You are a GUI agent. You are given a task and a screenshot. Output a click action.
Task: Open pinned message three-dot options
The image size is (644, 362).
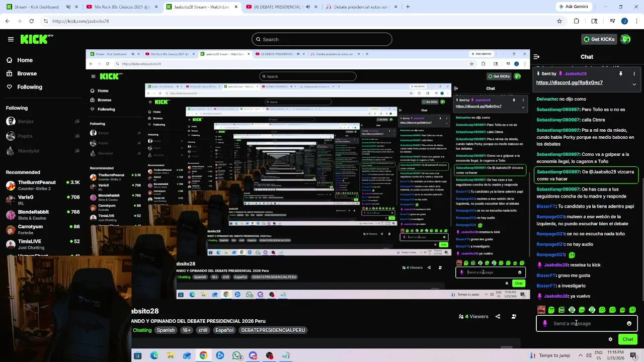pos(634,73)
